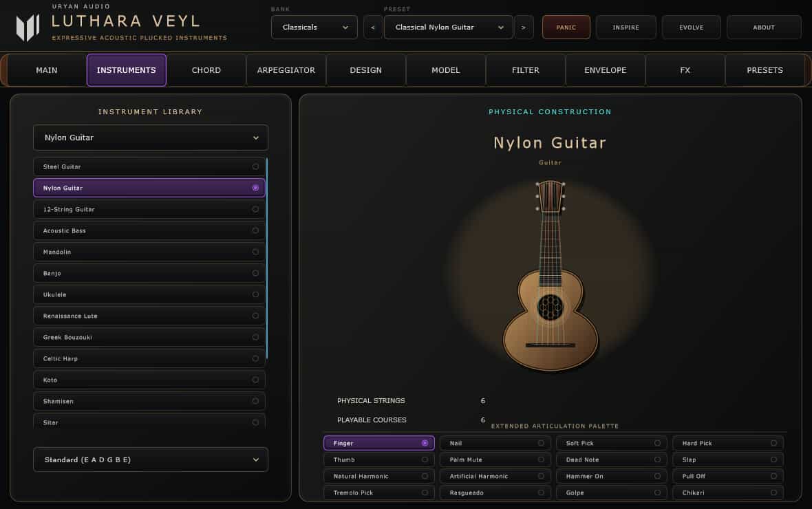Select Golpe articulation

(612, 493)
